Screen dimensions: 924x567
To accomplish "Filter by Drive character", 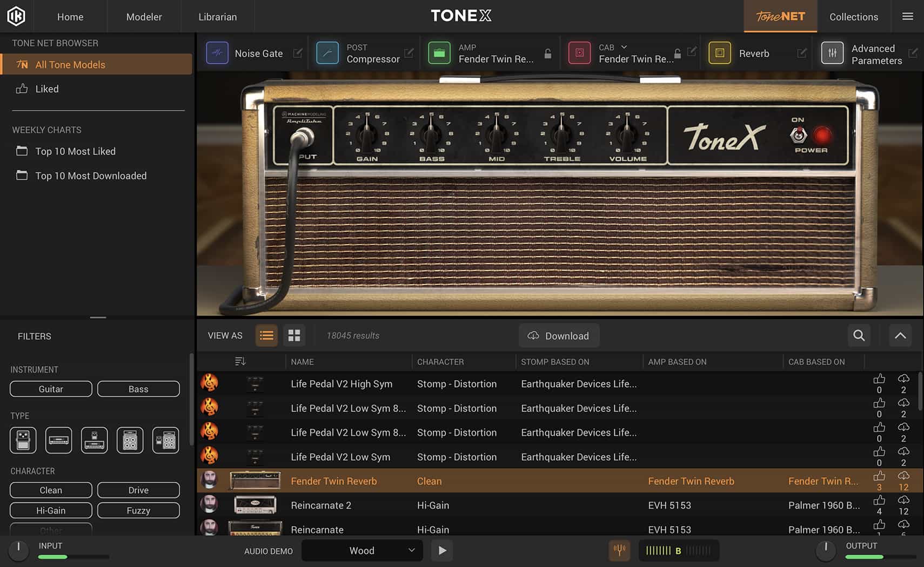I will pyautogui.click(x=138, y=490).
